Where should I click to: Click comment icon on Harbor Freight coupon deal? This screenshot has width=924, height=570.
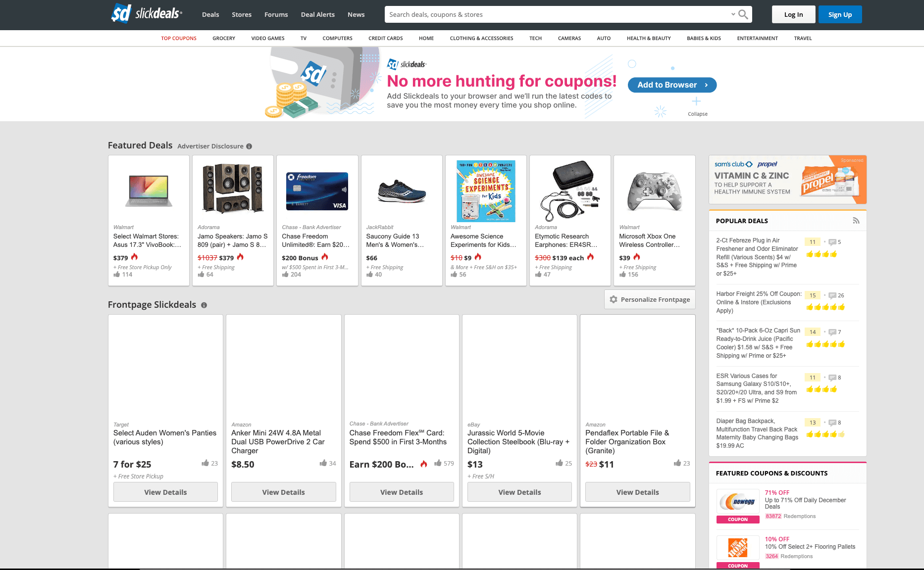(832, 295)
